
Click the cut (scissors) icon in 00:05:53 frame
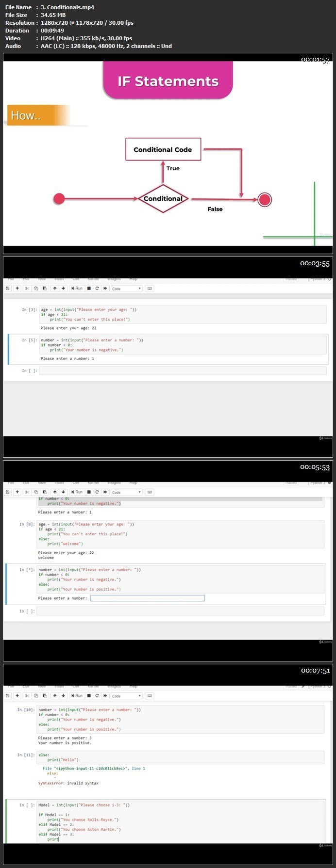[x=28, y=492]
